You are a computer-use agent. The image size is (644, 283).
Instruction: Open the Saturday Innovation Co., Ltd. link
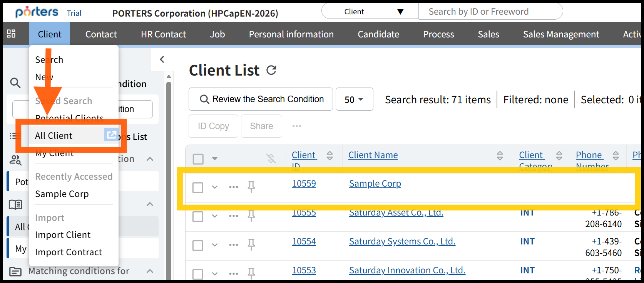(407, 270)
